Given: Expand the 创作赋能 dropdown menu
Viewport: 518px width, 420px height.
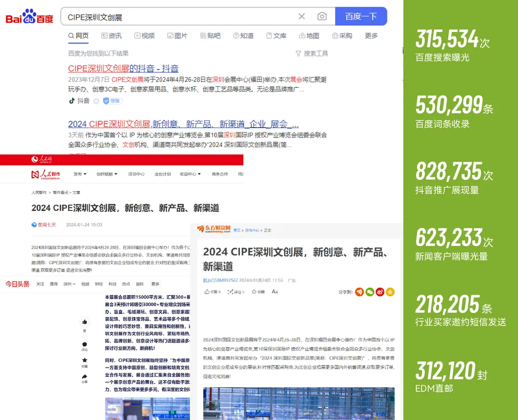Looking at the screenshot, I should click(107, 174).
